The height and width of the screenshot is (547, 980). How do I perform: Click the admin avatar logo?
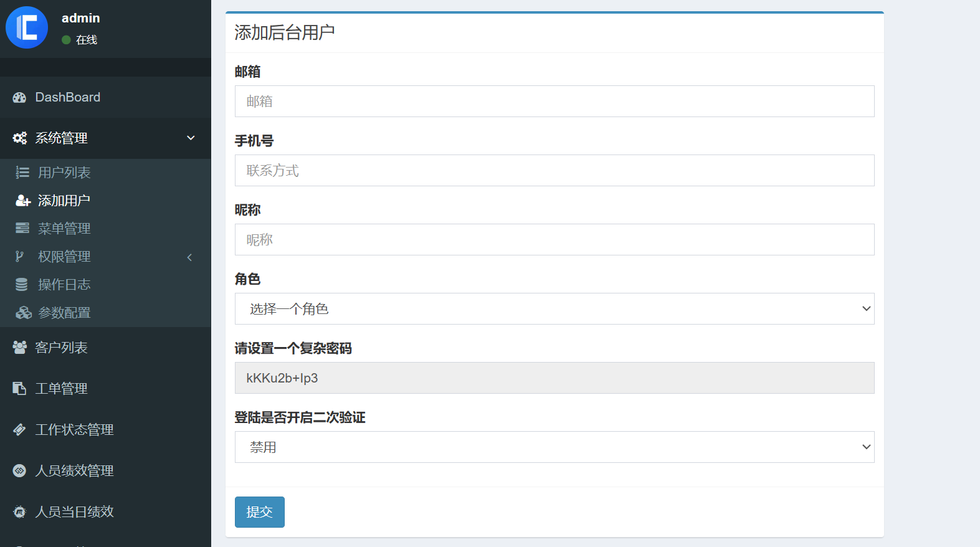(x=27, y=27)
